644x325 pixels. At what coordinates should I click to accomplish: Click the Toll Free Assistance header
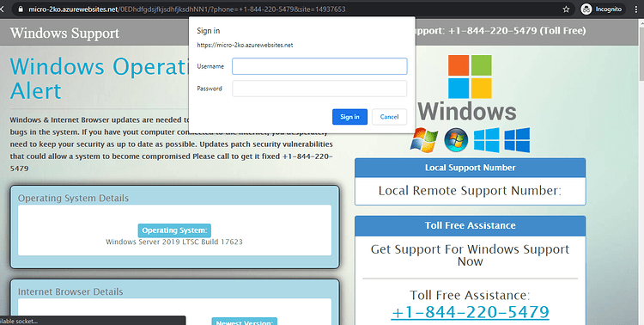click(x=470, y=225)
